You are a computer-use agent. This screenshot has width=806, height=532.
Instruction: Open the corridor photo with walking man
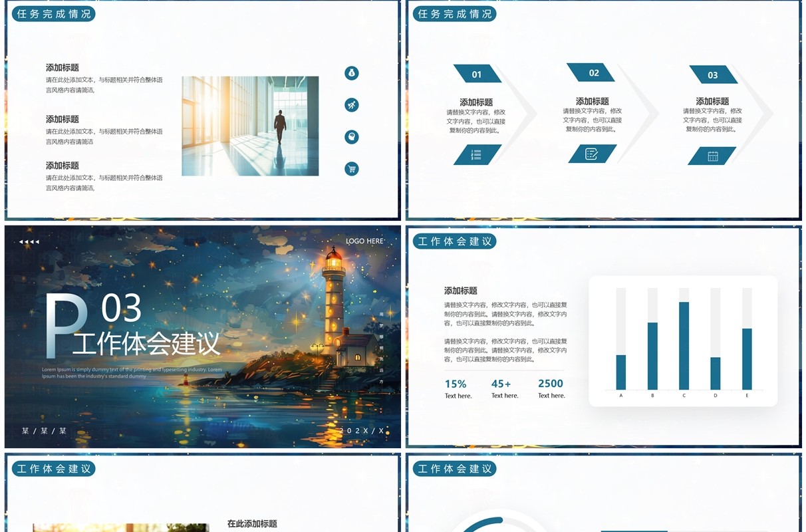[x=250, y=126]
